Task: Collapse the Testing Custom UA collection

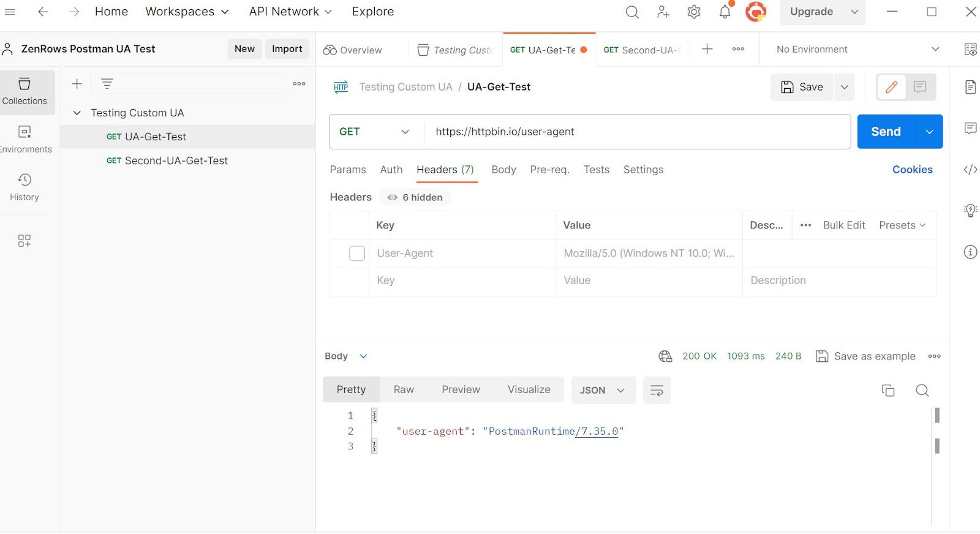Action: pyautogui.click(x=77, y=113)
